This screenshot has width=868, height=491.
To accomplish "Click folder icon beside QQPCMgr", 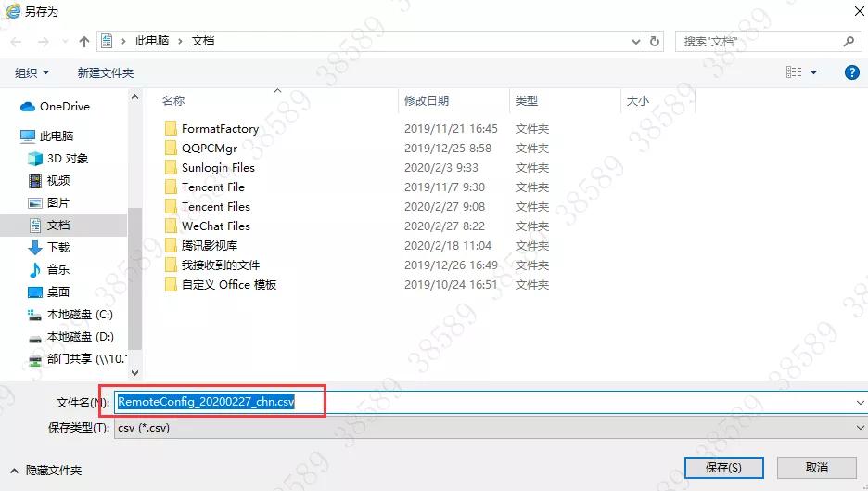I will point(171,148).
